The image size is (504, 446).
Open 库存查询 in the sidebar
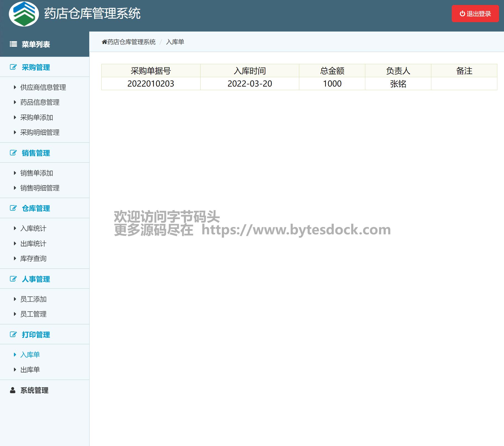33,259
